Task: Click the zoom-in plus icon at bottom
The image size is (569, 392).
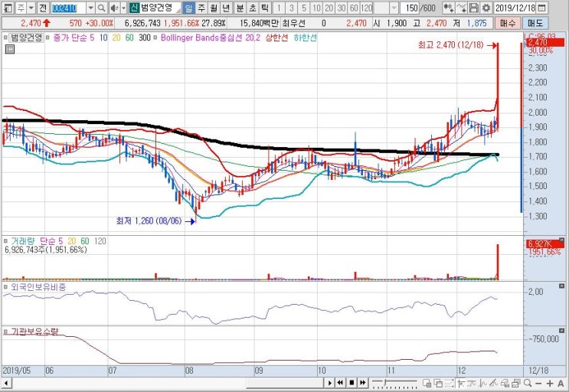Action: point(550,383)
